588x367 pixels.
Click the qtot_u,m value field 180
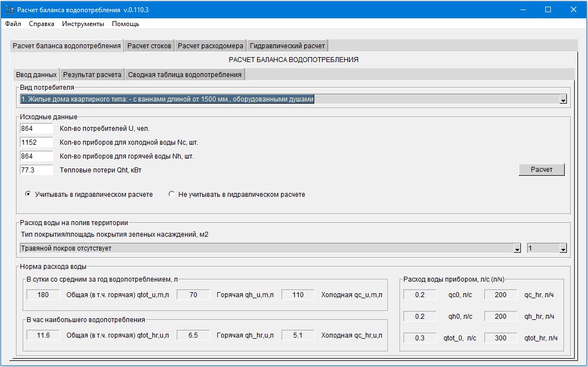tap(43, 294)
